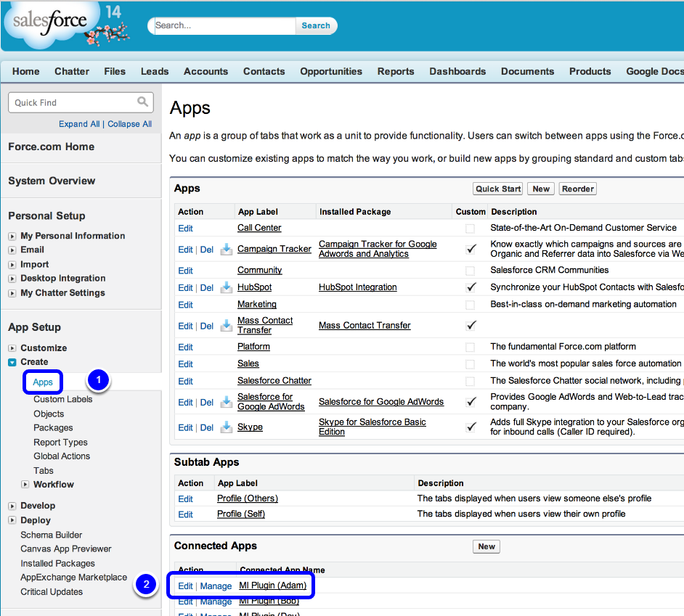Expand the Develop section
Image resolution: width=684 pixels, height=616 pixels.
pyautogui.click(x=13, y=506)
